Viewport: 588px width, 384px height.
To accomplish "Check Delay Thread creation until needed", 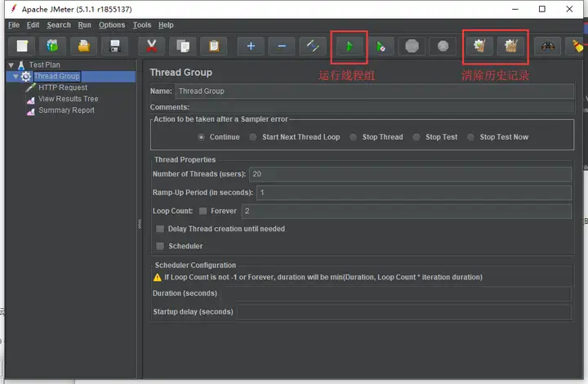I will pos(160,229).
